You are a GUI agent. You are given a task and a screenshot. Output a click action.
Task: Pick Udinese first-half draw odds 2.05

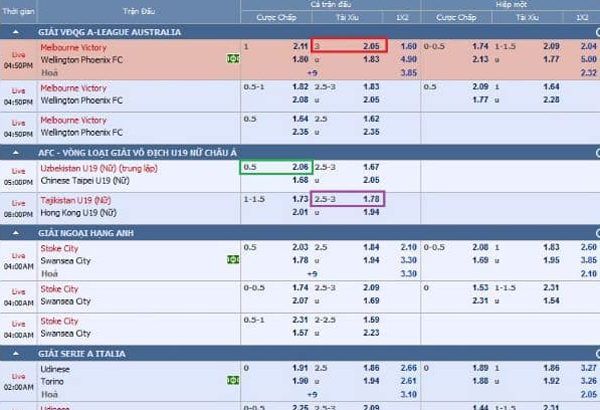pyautogui.click(x=589, y=394)
